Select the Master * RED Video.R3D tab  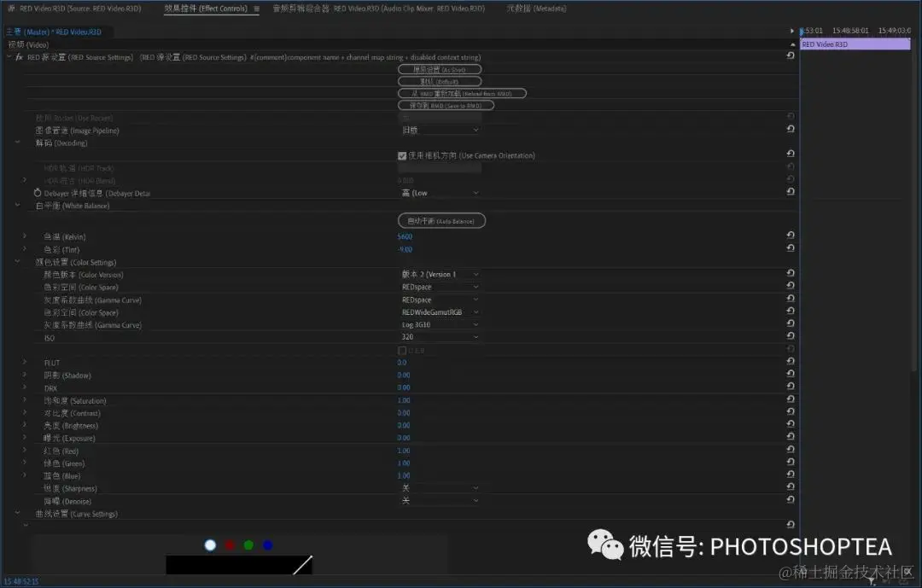(x=54, y=32)
